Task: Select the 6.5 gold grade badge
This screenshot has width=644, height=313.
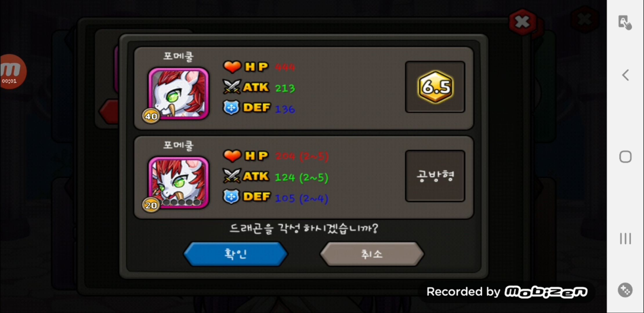Action: coord(435,87)
